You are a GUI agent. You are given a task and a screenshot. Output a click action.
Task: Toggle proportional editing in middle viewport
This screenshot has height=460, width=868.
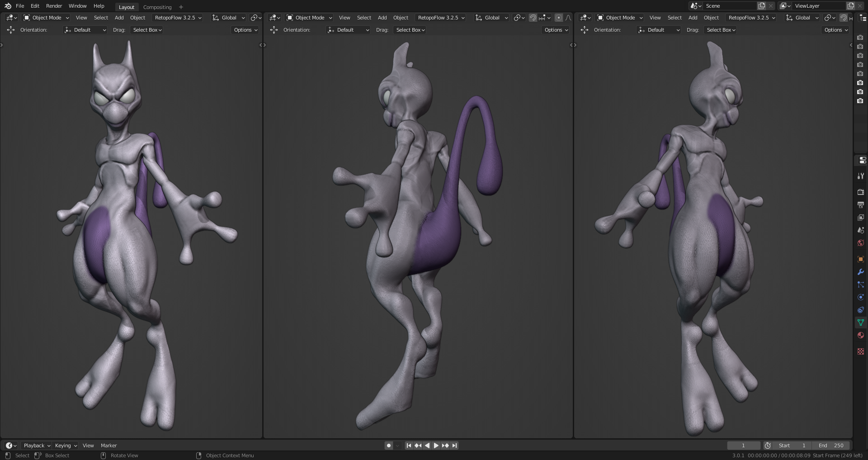[559, 18]
